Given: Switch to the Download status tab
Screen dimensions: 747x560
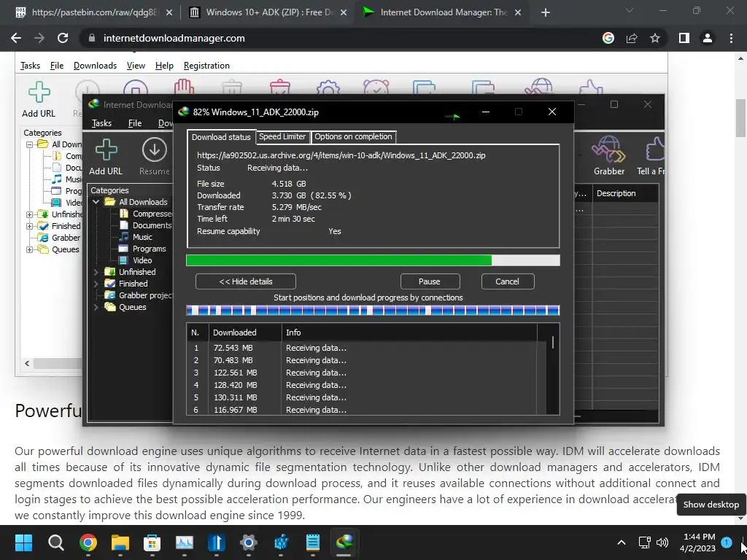Looking at the screenshot, I should click(221, 137).
